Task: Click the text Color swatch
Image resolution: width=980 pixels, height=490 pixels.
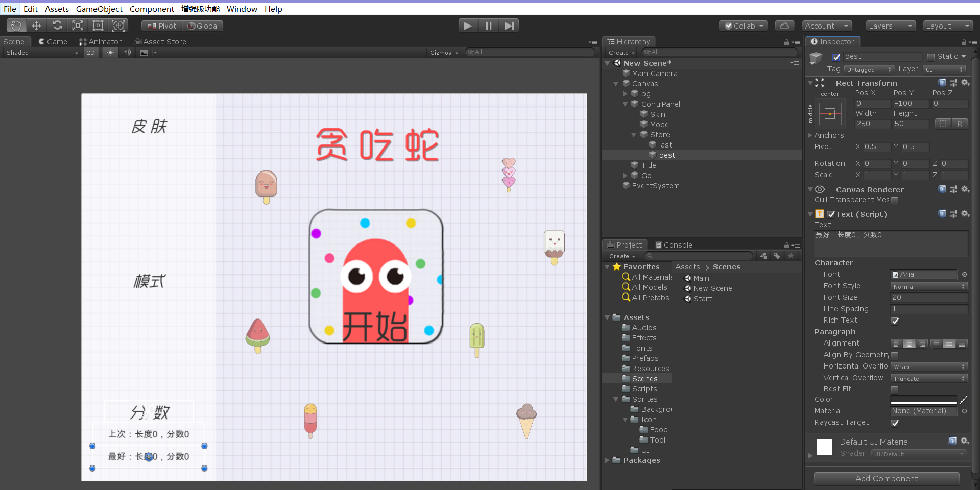Action: [923, 400]
